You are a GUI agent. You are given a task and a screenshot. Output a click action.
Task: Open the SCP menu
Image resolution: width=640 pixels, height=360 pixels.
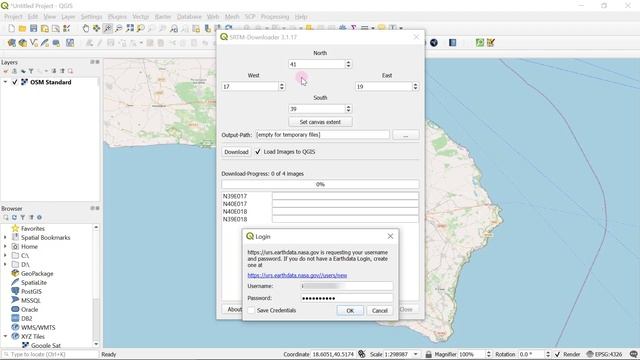250,17
